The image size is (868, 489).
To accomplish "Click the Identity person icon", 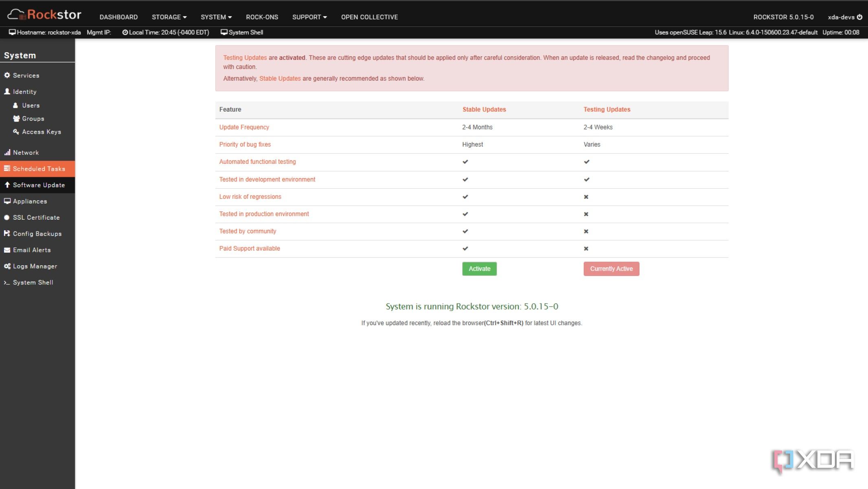I will pos(7,92).
